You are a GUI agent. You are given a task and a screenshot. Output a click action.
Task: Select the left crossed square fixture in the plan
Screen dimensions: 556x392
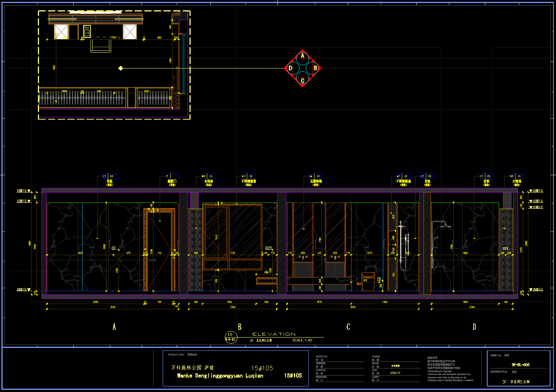(x=61, y=32)
